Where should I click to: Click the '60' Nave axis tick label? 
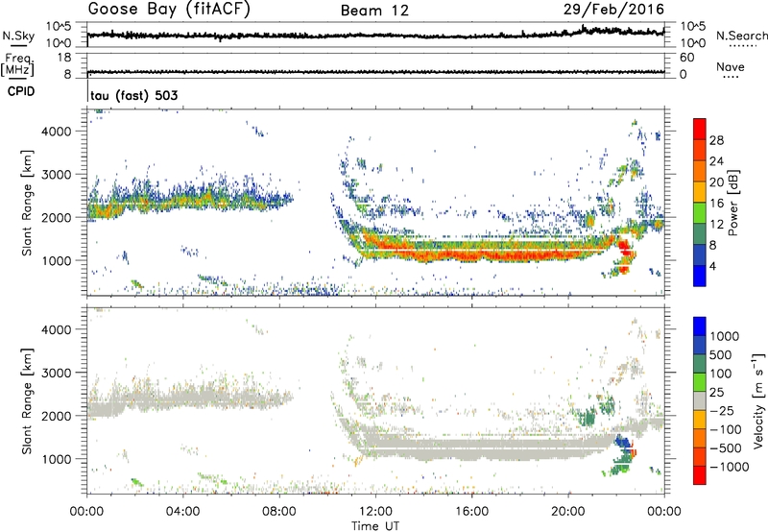(686, 58)
